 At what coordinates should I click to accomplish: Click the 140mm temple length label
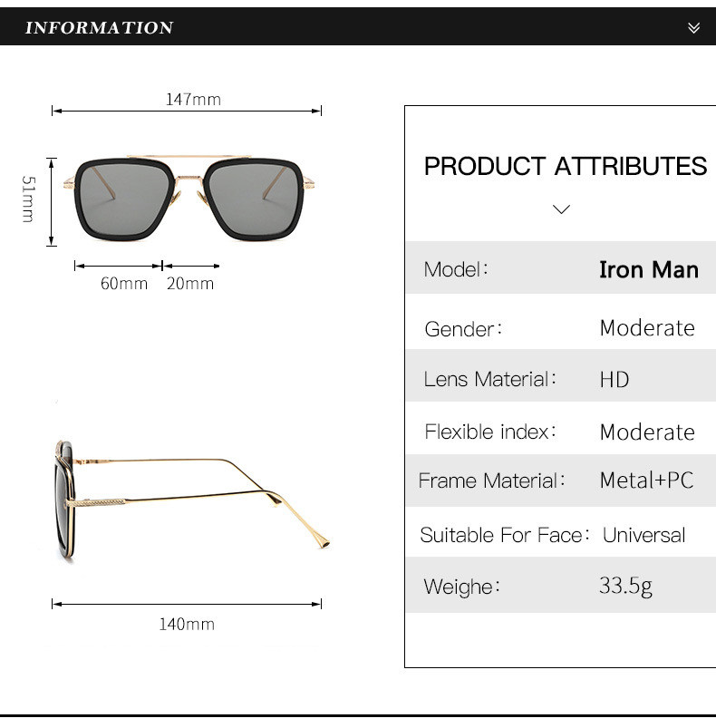click(187, 624)
